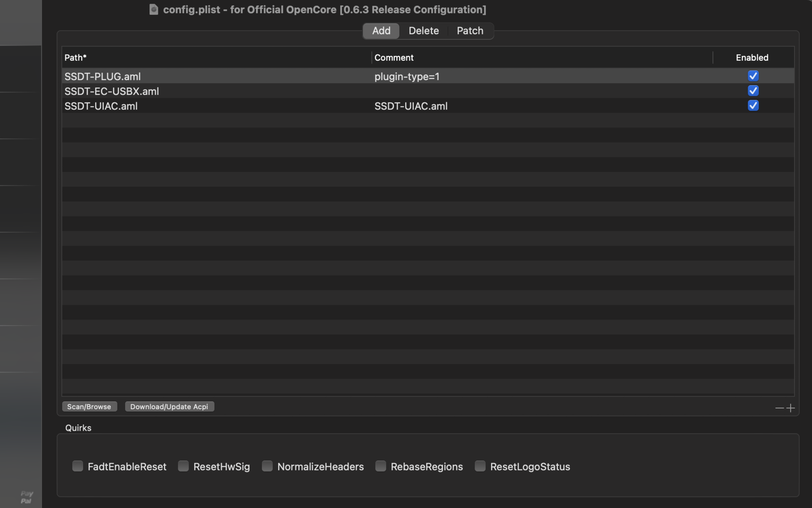Turn on NormalizeHeaders quirk
Image resolution: width=812 pixels, height=508 pixels.
pos(267,466)
